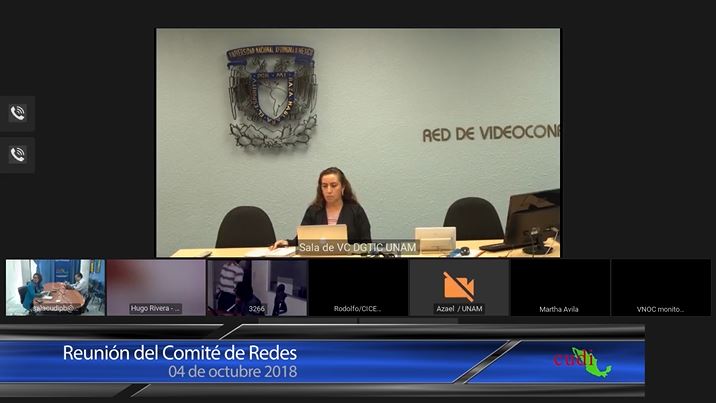
Task: Select the Hugo Rivera participant thumbnail
Action: tap(156, 288)
